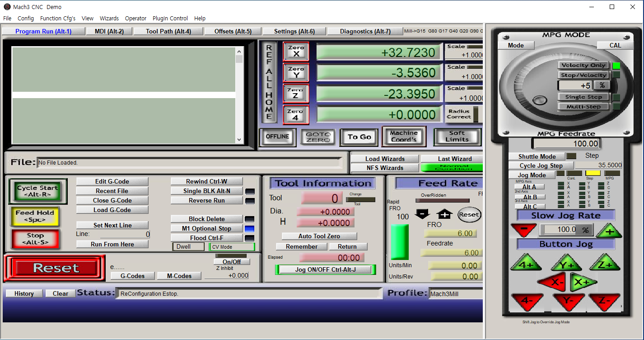Switch to Diagnostics (Alt-7) tab

pos(365,31)
